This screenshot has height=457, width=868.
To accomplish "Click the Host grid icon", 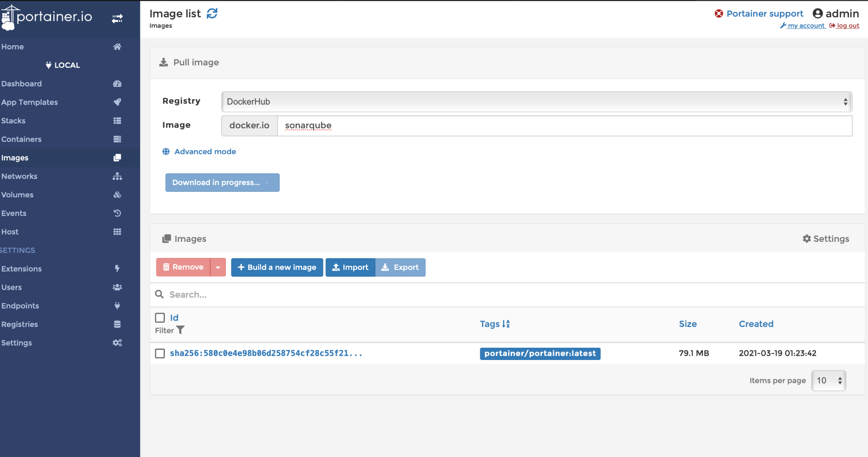I will click(x=117, y=232).
